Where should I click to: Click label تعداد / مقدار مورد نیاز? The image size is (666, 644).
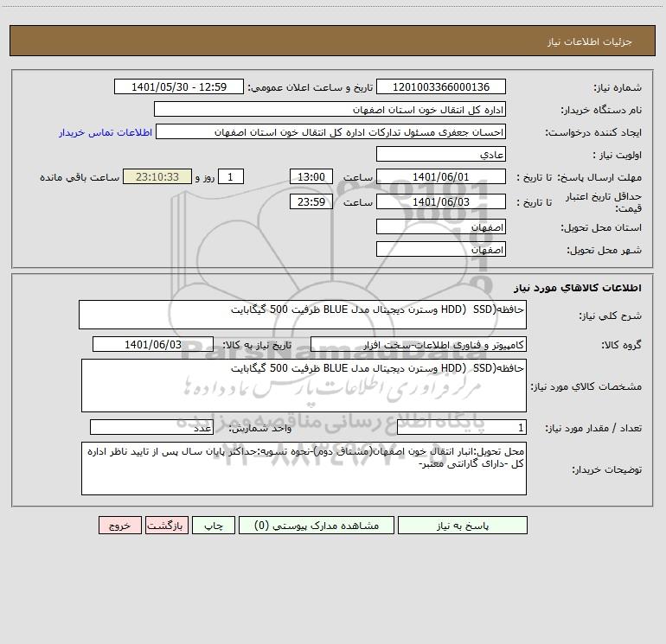(593, 429)
